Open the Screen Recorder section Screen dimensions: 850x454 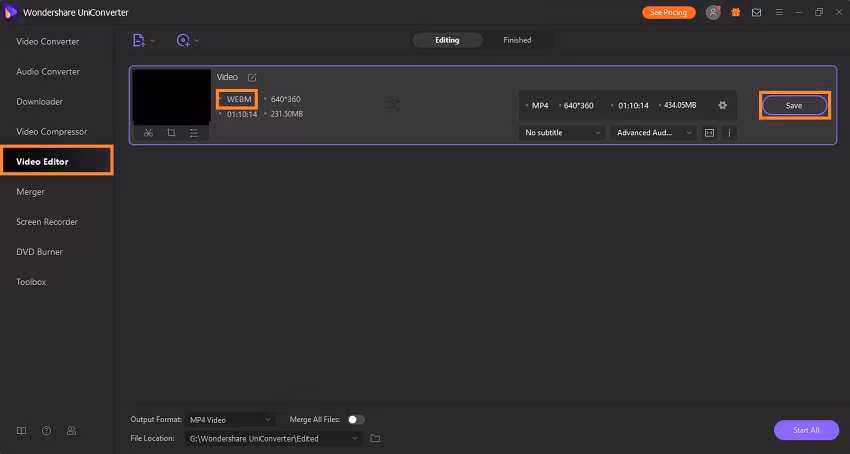point(47,222)
